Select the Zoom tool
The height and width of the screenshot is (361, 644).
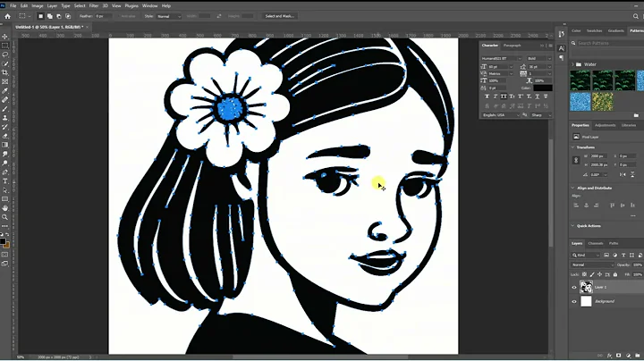(x=5, y=217)
